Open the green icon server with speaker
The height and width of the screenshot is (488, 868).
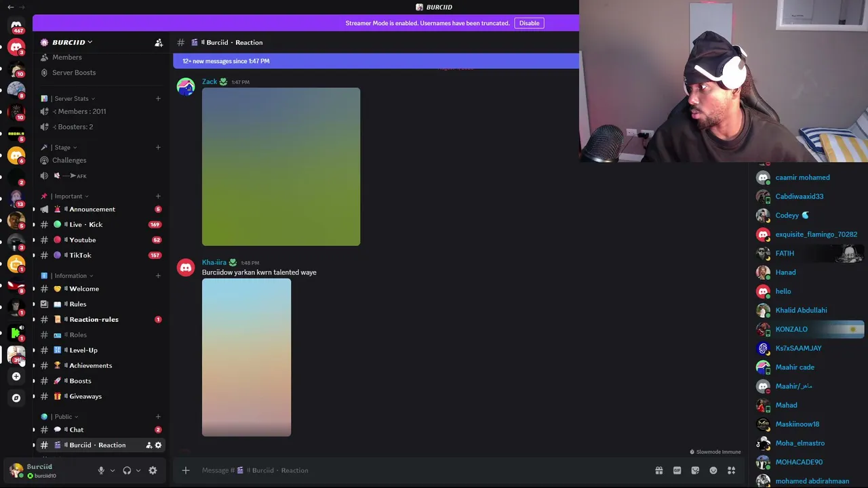coord(16,332)
